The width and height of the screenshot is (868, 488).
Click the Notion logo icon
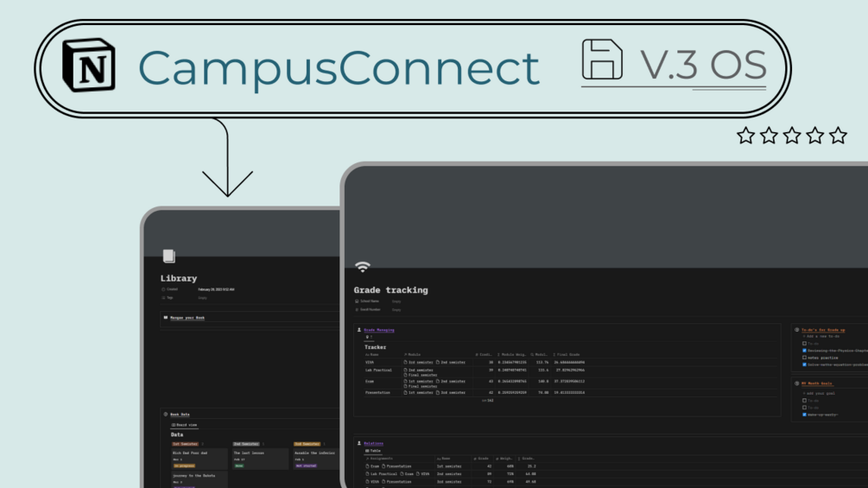click(89, 65)
